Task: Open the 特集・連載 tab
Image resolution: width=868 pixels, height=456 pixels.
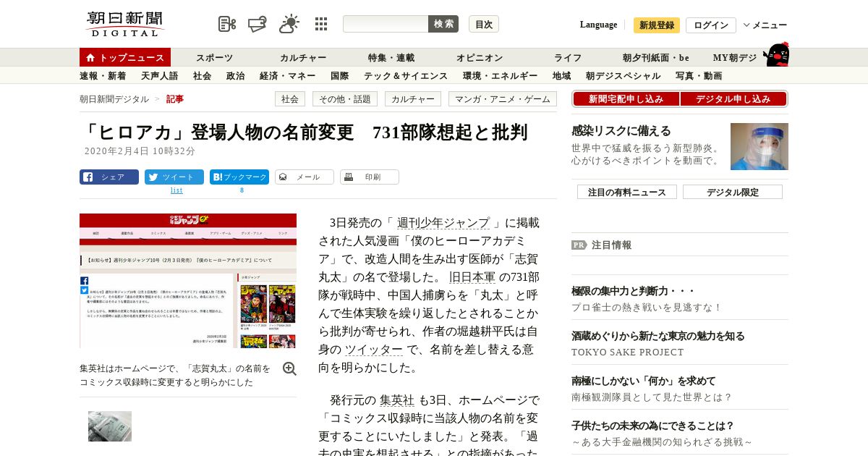Action: [x=391, y=57]
